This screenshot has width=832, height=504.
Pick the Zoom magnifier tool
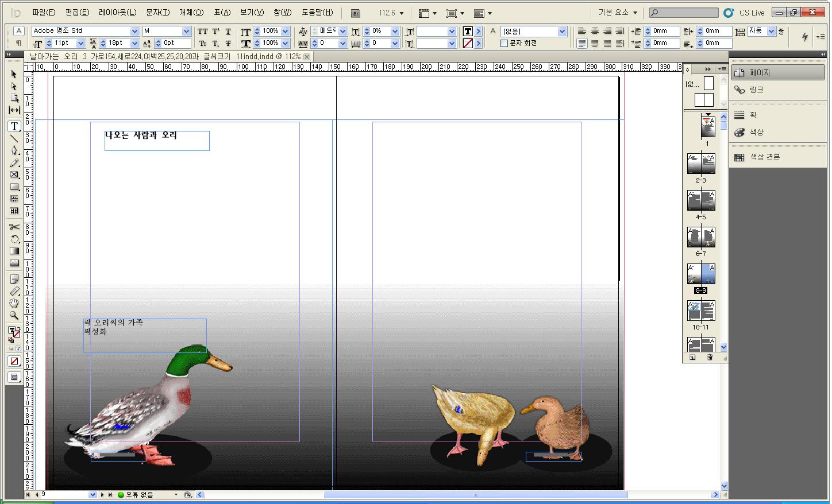pyautogui.click(x=14, y=315)
